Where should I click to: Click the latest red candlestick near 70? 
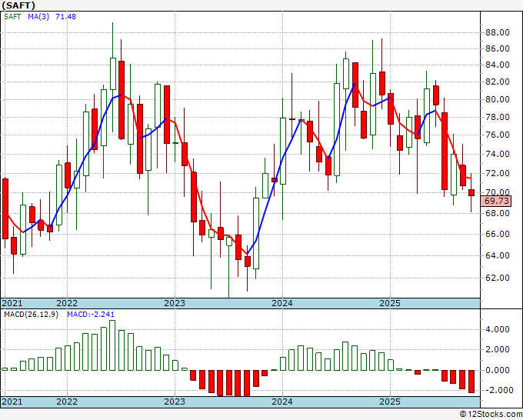[x=471, y=192]
